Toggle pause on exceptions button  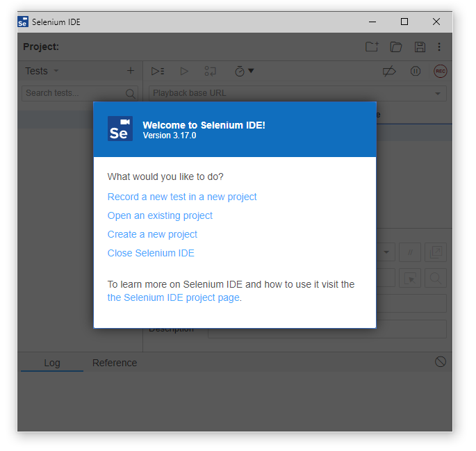coord(416,71)
